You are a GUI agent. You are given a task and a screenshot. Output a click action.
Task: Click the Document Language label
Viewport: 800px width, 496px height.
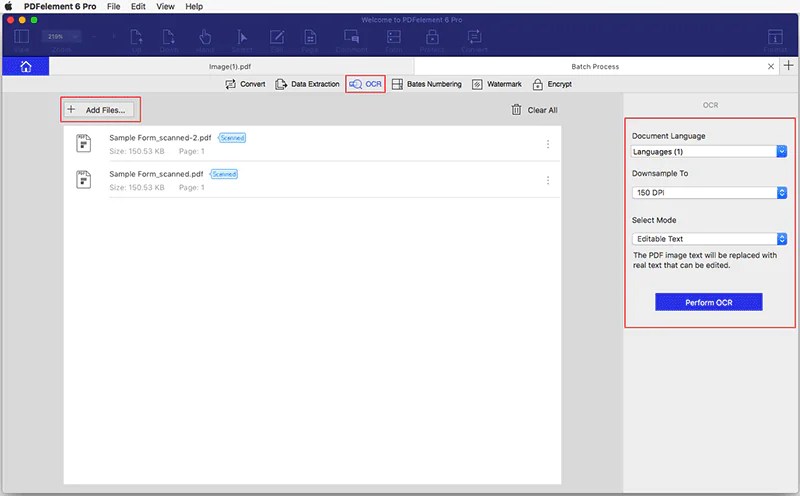668,136
